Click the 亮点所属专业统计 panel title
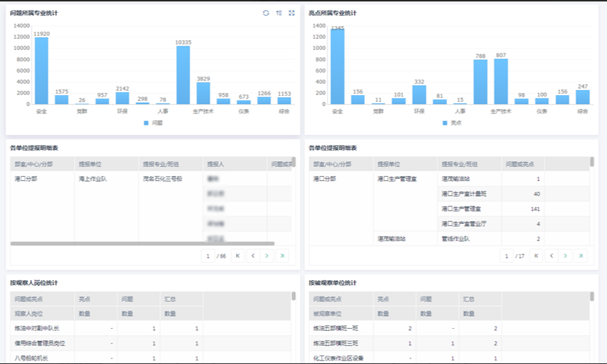607x364 pixels. tap(332, 13)
